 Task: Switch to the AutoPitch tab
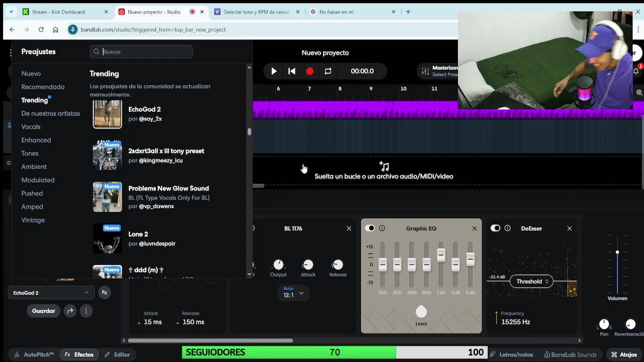pyautogui.click(x=34, y=354)
